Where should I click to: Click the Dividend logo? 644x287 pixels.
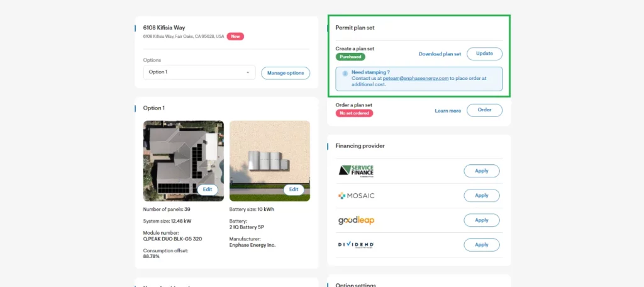point(356,245)
